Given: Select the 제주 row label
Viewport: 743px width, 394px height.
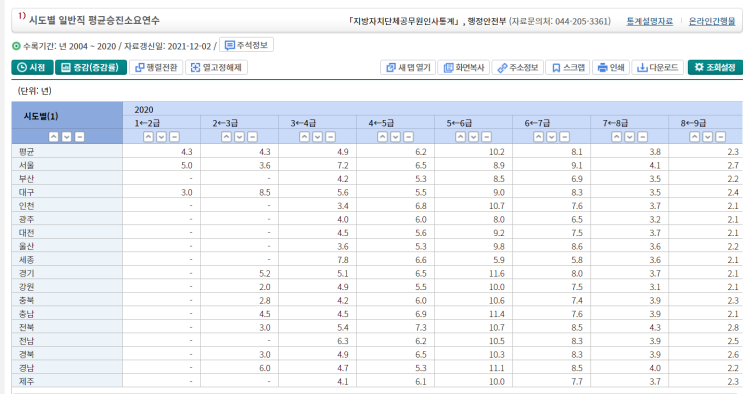Looking at the screenshot, I should [x=27, y=382].
